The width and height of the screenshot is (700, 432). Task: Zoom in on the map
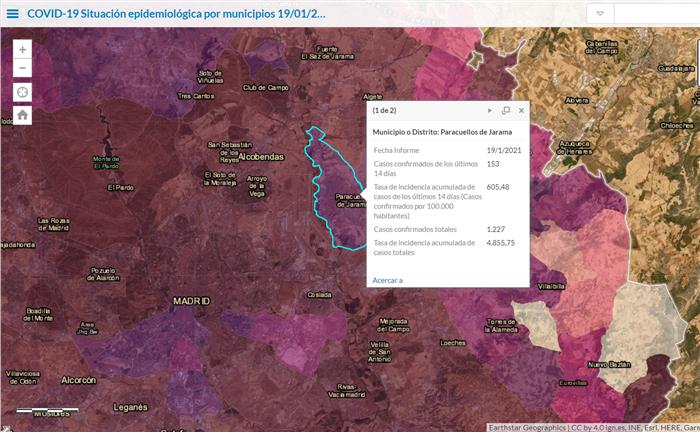pyautogui.click(x=23, y=49)
